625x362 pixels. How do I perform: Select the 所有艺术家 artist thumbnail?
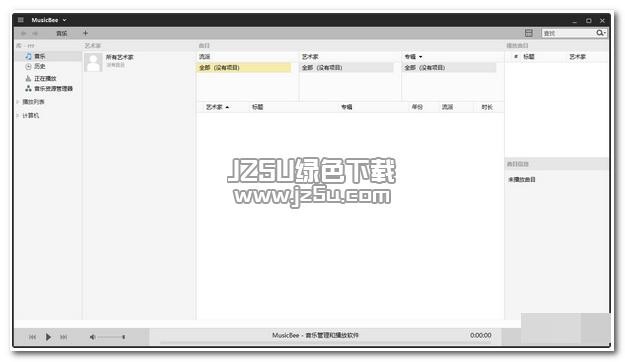point(93,62)
